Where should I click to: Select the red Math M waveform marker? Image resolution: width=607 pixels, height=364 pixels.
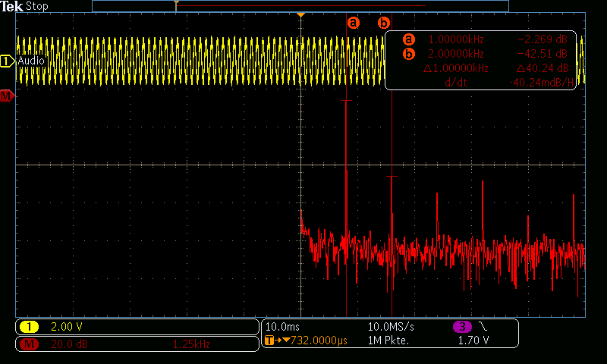point(7,96)
